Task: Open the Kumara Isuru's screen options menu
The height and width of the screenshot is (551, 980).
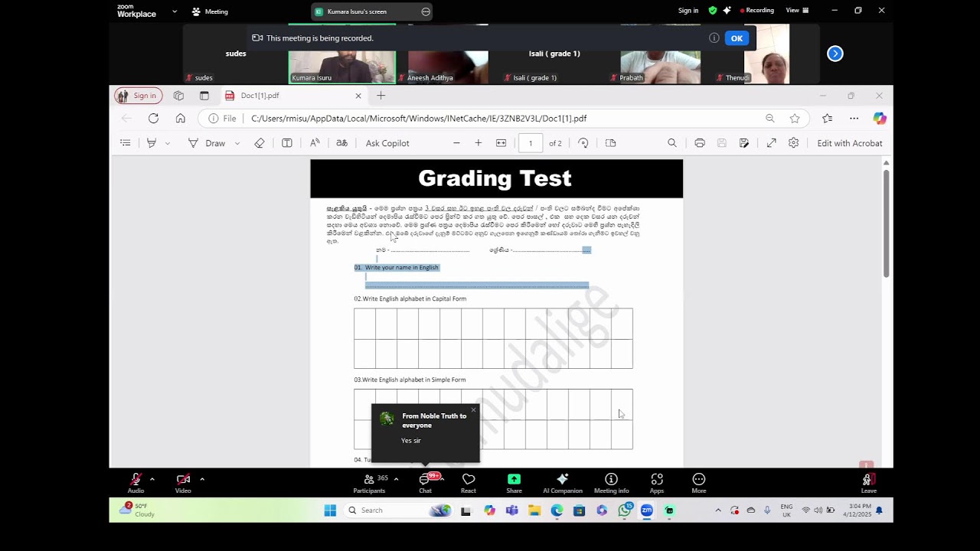Action: pyautogui.click(x=426, y=11)
